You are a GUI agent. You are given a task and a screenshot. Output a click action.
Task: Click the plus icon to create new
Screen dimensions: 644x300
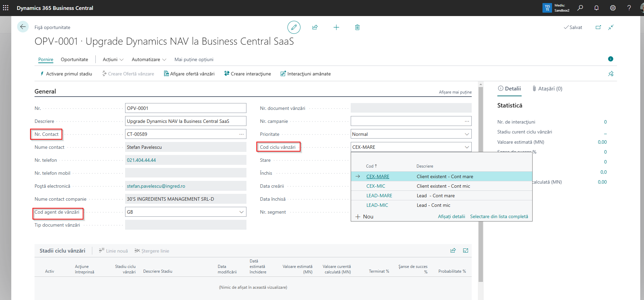point(336,27)
